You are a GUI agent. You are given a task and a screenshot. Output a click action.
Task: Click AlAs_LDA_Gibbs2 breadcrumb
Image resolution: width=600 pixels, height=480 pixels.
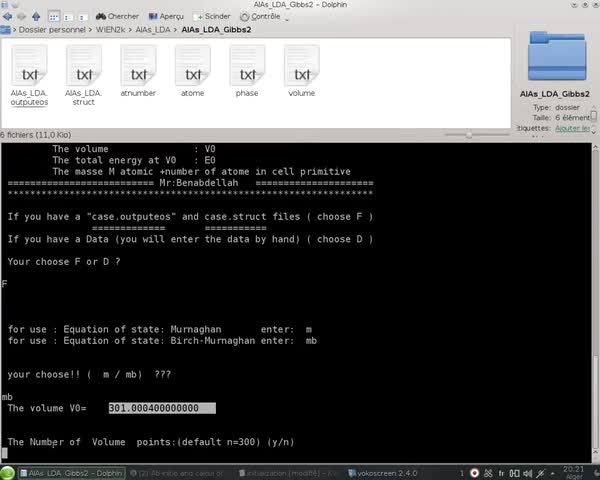point(216,29)
